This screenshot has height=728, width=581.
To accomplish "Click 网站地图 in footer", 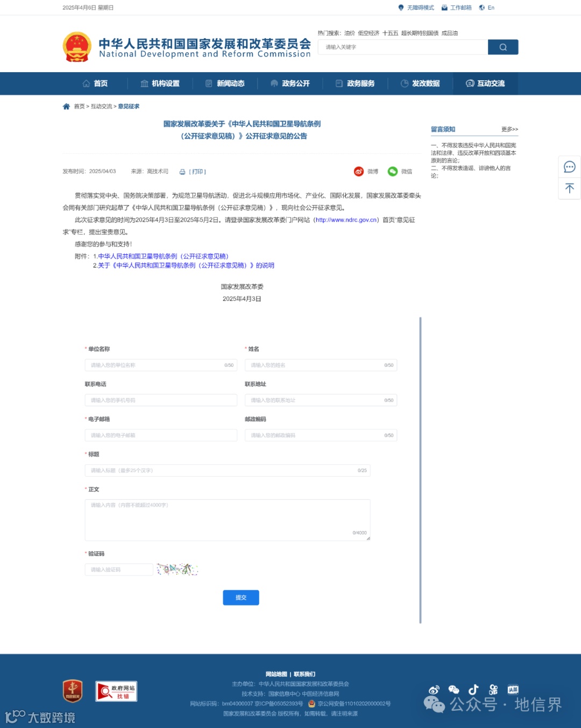I will click(277, 674).
